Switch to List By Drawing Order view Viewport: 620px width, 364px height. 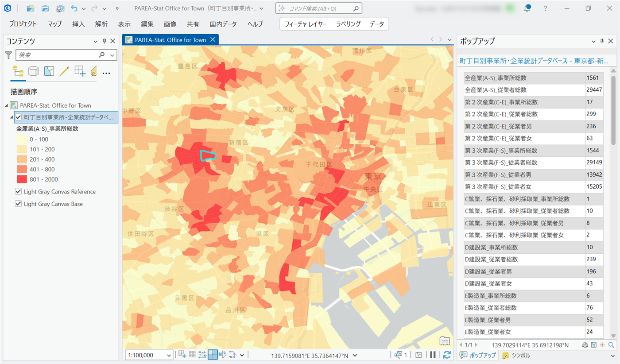point(18,71)
